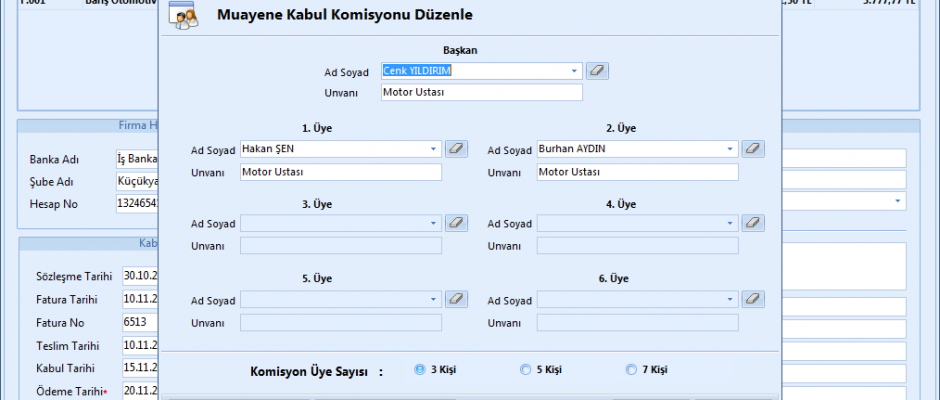Open the Başkan Ad Soyad dropdown
Image resolution: width=940 pixels, height=400 pixels.
click(x=574, y=71)
